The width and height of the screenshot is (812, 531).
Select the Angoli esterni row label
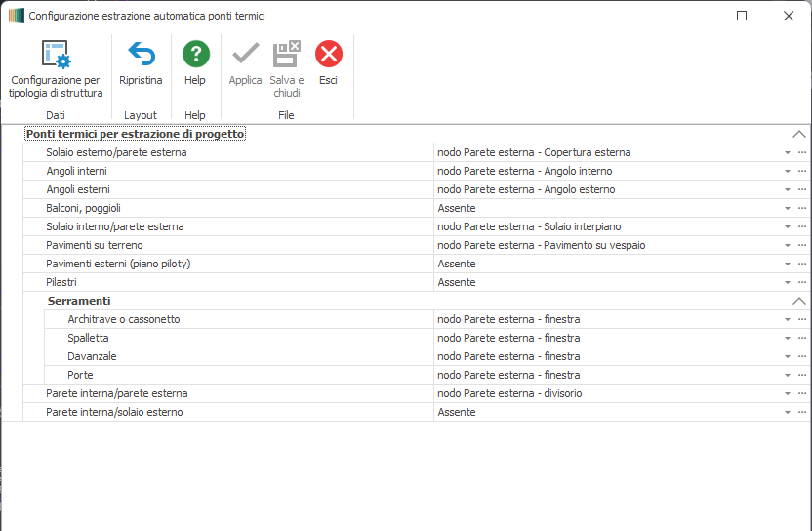point(78,189)
